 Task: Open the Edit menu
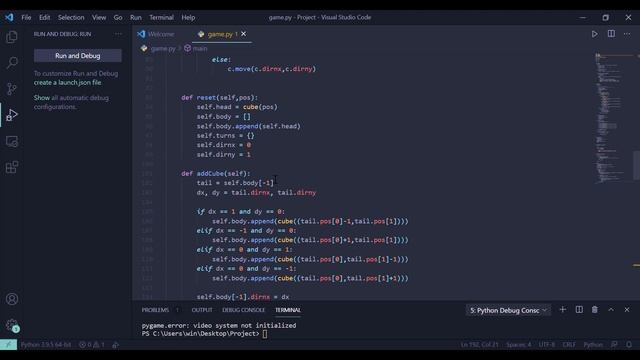44,18
